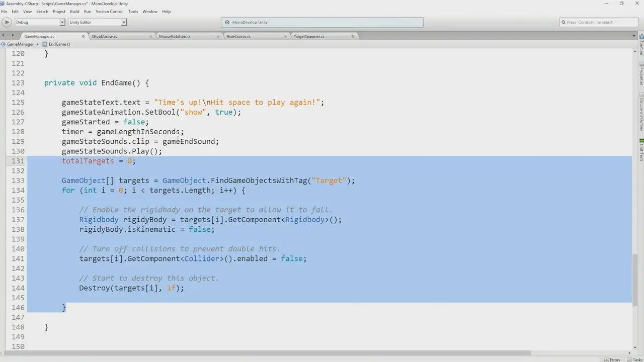Close the HideCursor.cs tab
644x362 pixels.
[286, 36]
